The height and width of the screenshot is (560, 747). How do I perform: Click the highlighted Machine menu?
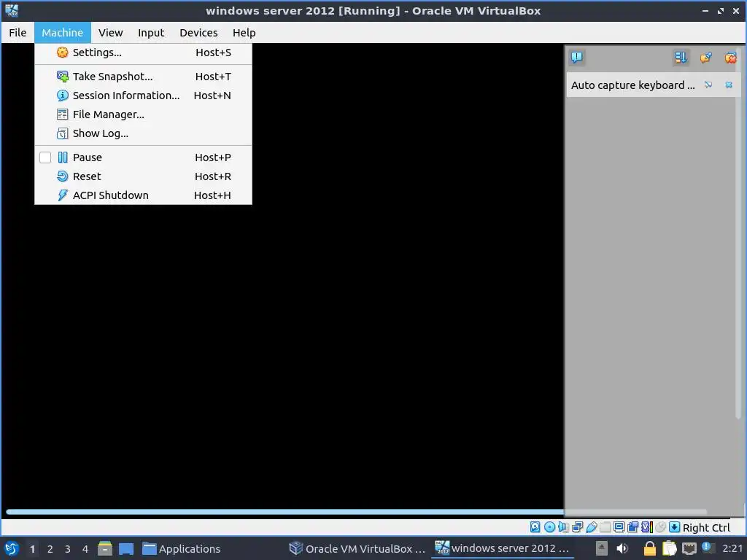pos(63,32)
